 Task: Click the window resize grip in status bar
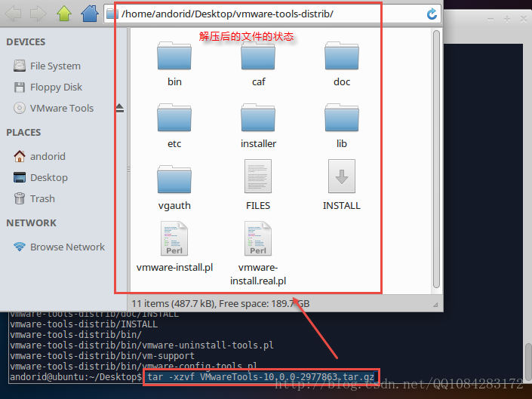[435, 305]
